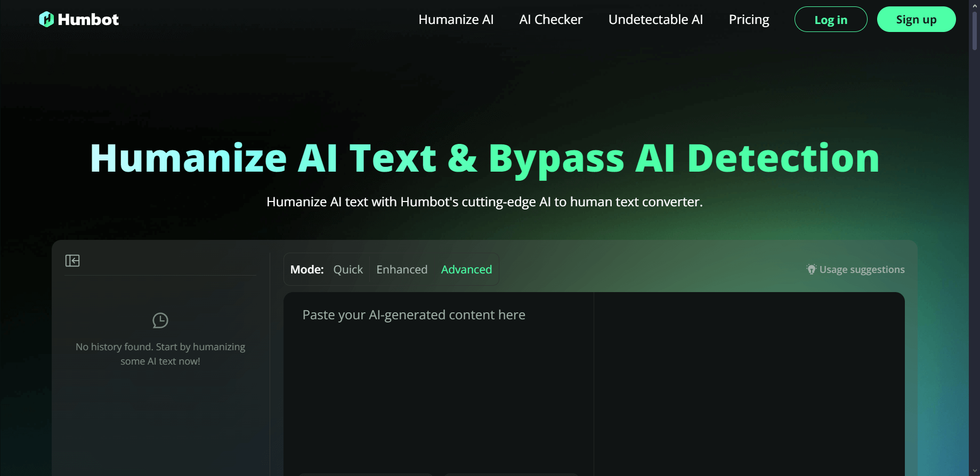
Task: Open the Undetectable AI menu item
Action: pyautogui.click(x=655, y=20)
